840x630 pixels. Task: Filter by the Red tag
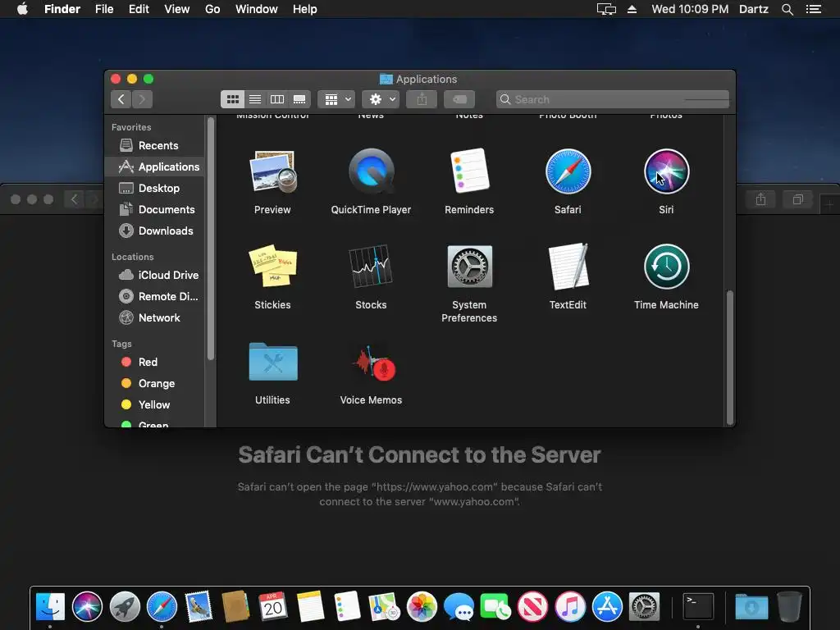pyautogui.click(x=155, y=362)
